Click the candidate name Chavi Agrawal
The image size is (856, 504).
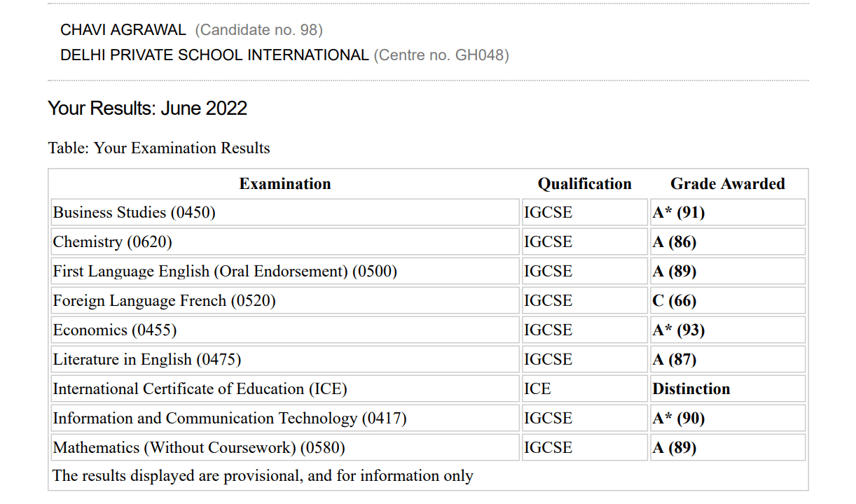pyautogui.click(x=123, y=30)
